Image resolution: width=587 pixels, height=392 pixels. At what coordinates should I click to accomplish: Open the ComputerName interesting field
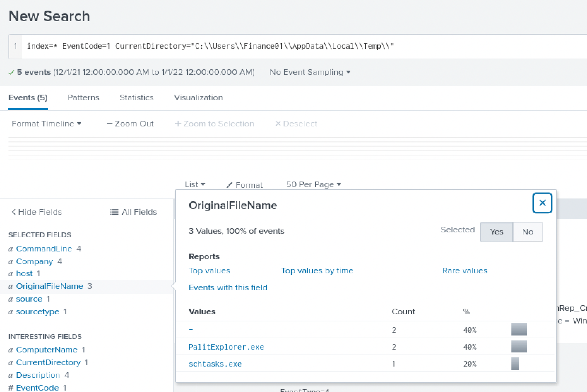click(47, 350)
